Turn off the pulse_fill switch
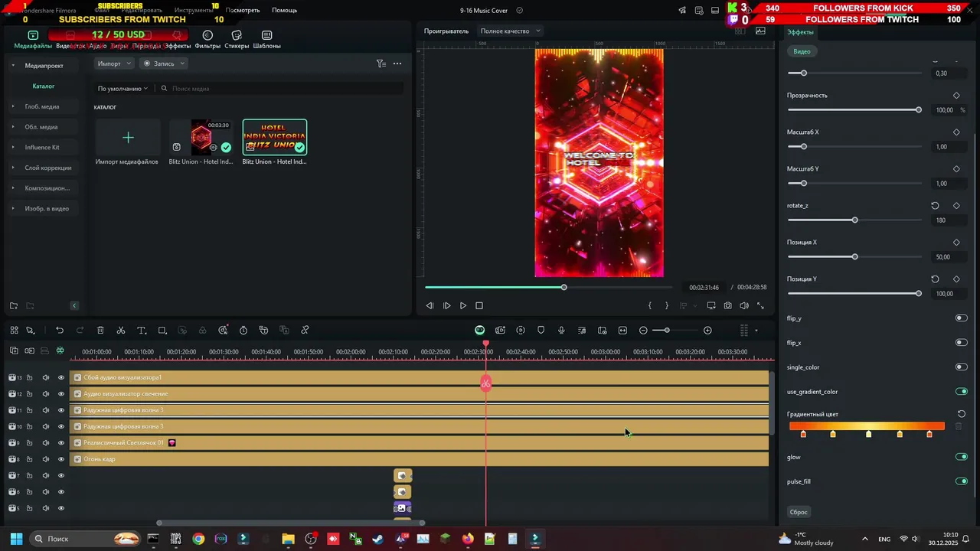 coord(962,481)
